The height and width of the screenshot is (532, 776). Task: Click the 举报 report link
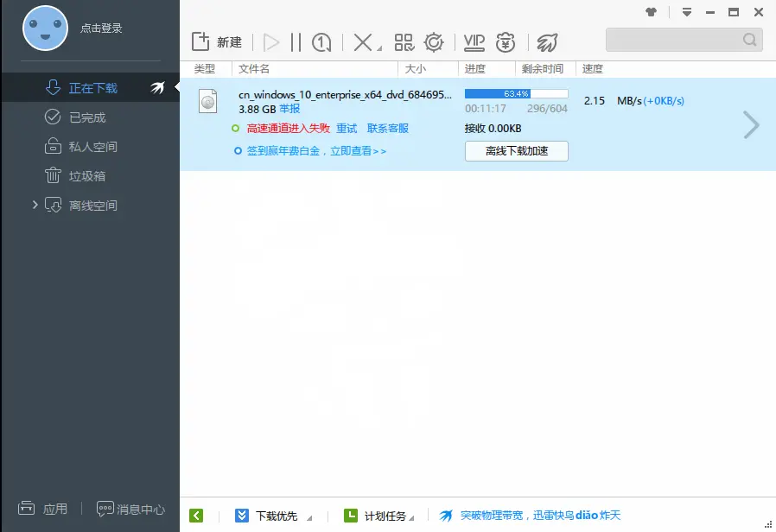289,109
